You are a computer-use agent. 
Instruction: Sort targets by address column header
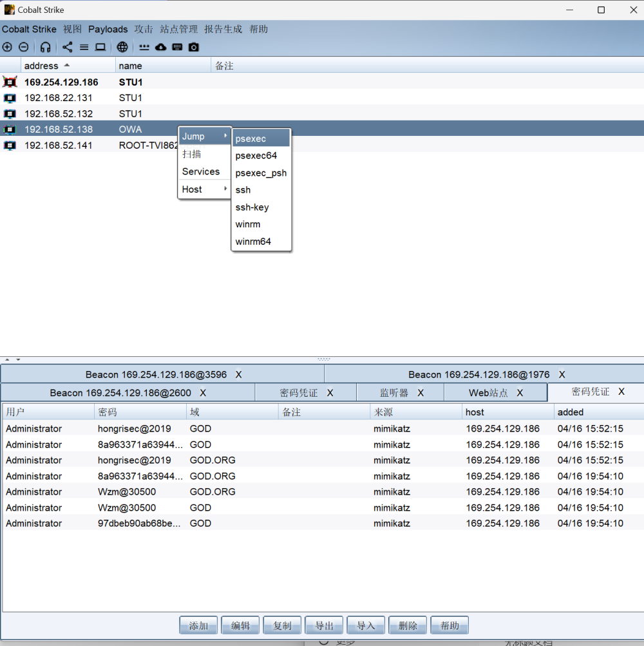click(x=42, y=66)
